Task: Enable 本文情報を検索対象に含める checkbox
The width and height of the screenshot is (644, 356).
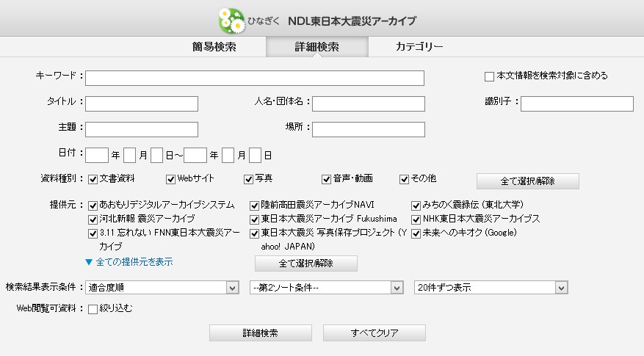Action: point(489,76)
